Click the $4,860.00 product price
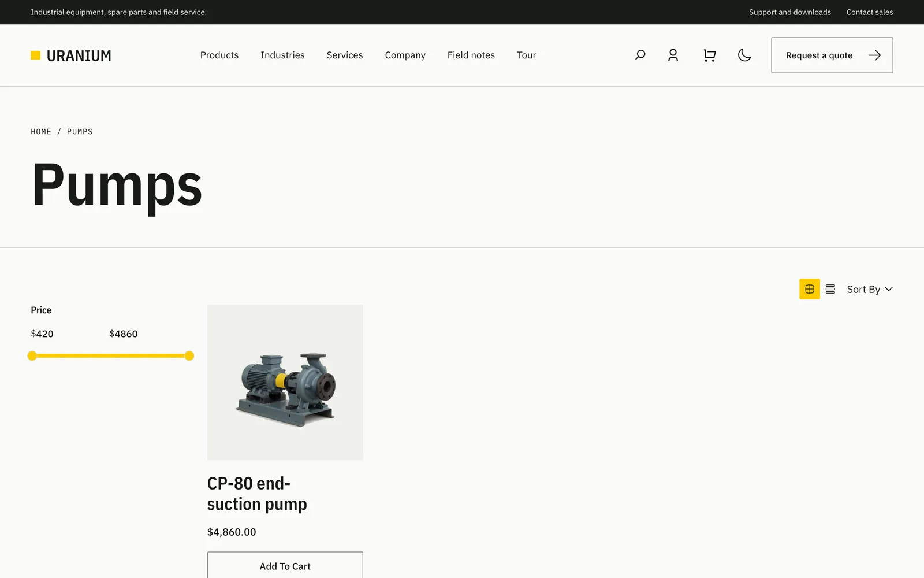Viewport: 924px width, 578px height. (232, 532)
